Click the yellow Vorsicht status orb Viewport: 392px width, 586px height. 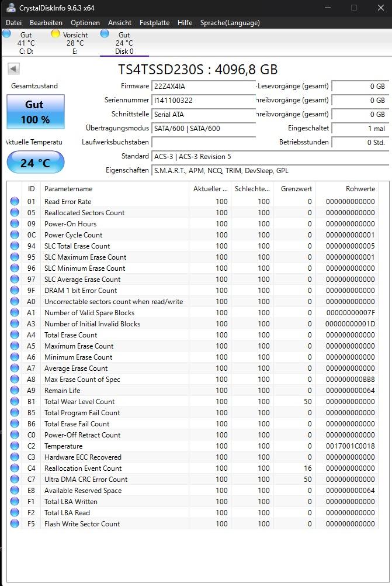tap(55, 34)
